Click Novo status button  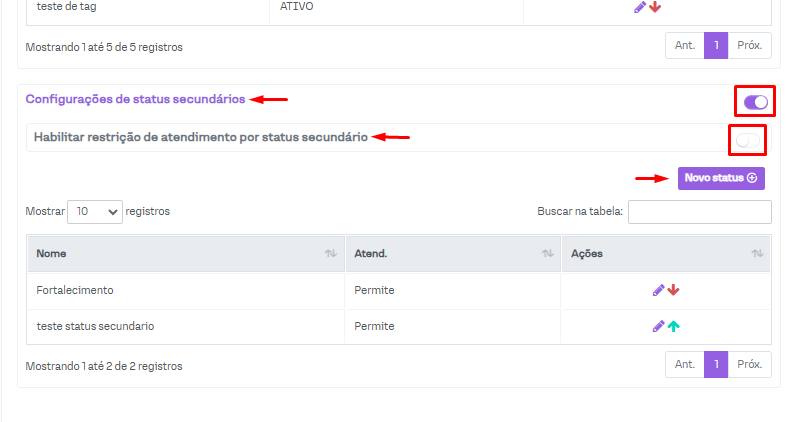(721, 178)
